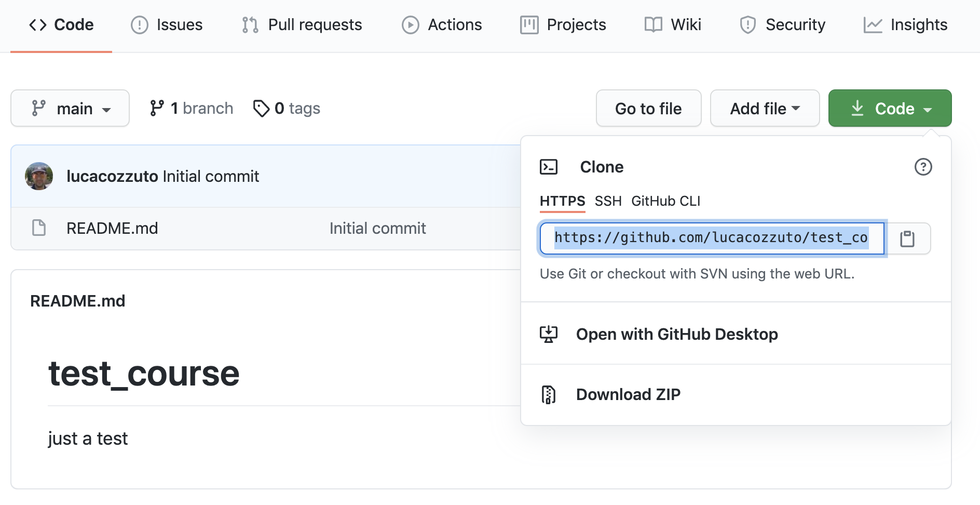Viewport: 980px width, 505px height.
Task: Open the Wiki tab
Action: point(673,25)
